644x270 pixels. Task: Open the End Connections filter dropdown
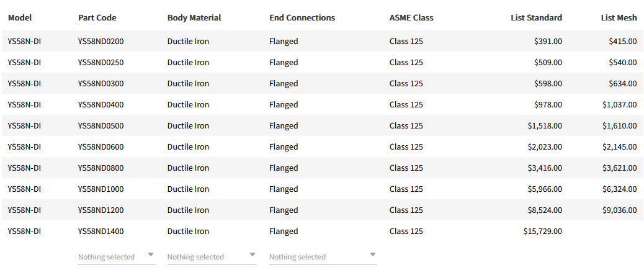(323, 257)
